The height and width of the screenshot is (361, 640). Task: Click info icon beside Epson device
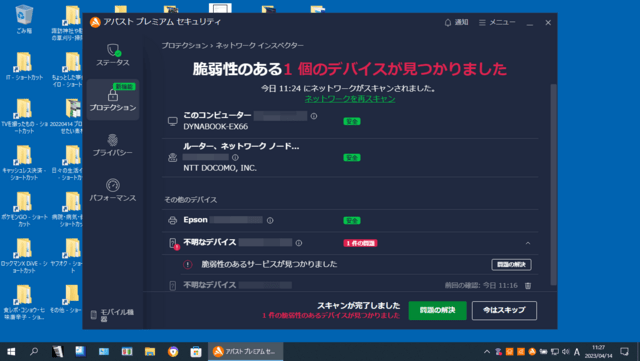tap(270, 220)
